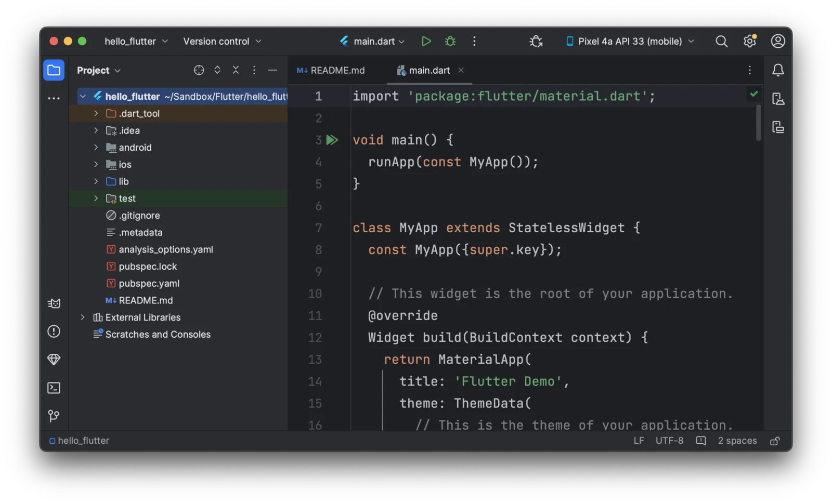Screen dimensions: 832x504
Task: Open Pixel 4a API 33 device selector
Action: [x=630, y=41]
